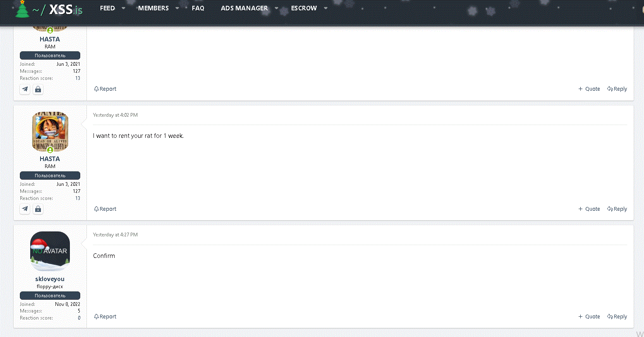Click the 'Confirm' message text
Image resolution: width=644 pixels, height=337 pixels.
click(104, 256)
